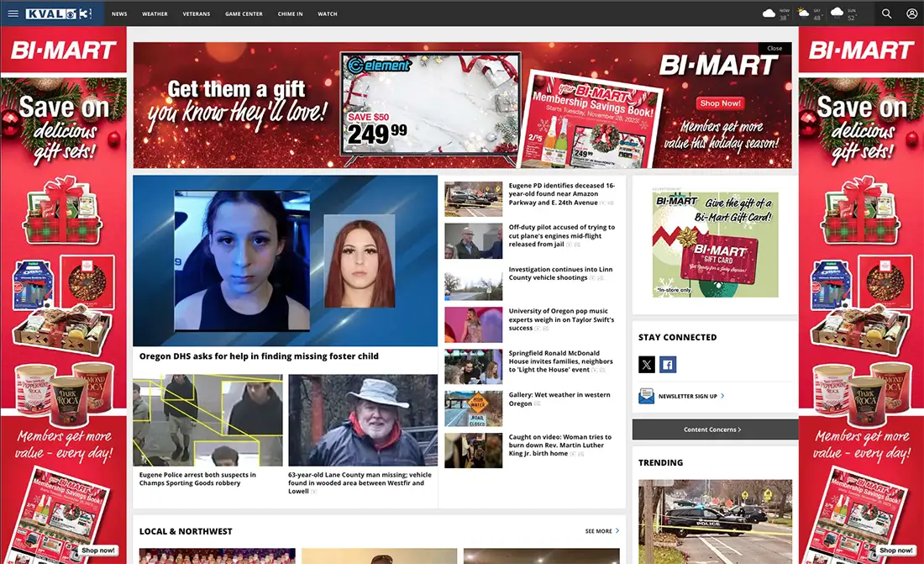This screenshot has width=924, height=564.
Task: Open missing foster child headline
Action: (x=259, y=356)
